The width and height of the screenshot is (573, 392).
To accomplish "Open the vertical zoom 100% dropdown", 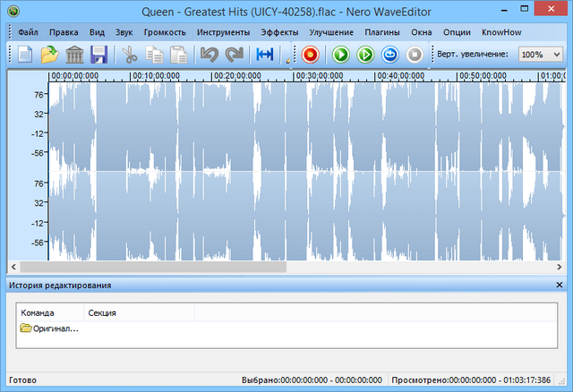I will tap(541, 55).
